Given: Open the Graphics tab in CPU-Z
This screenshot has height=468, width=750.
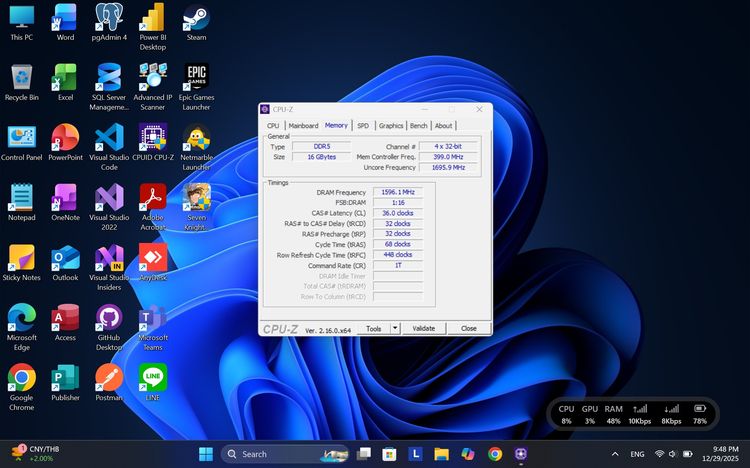Looking at the screenshot, I should [x=391, y=126].
